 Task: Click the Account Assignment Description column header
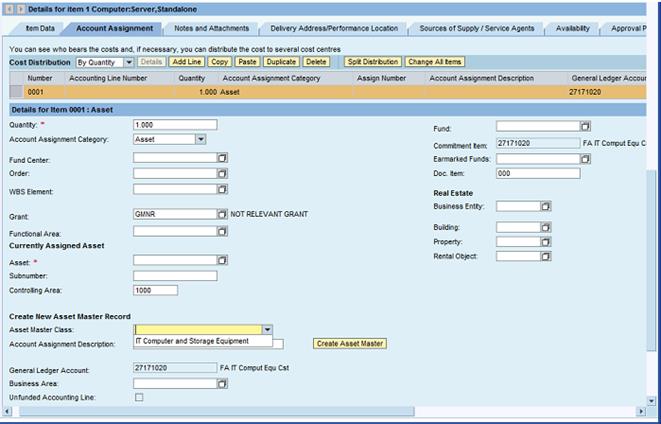click(x=496, y=78)
